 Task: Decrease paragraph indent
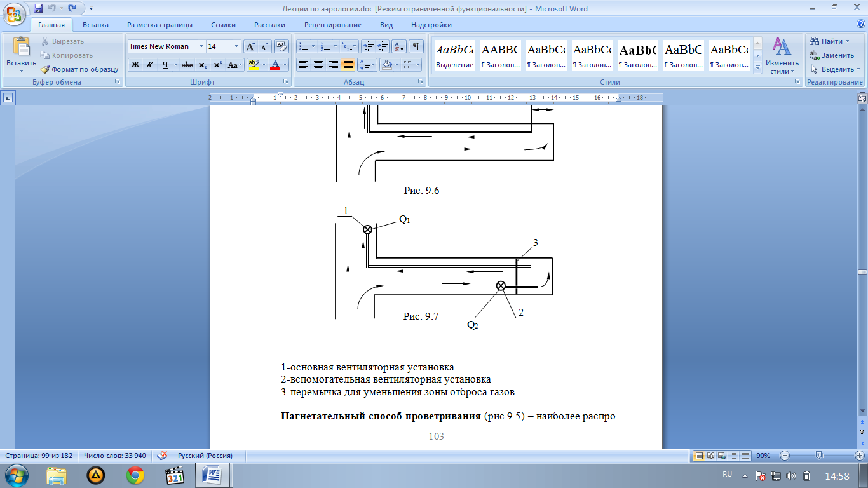[368, 46]
